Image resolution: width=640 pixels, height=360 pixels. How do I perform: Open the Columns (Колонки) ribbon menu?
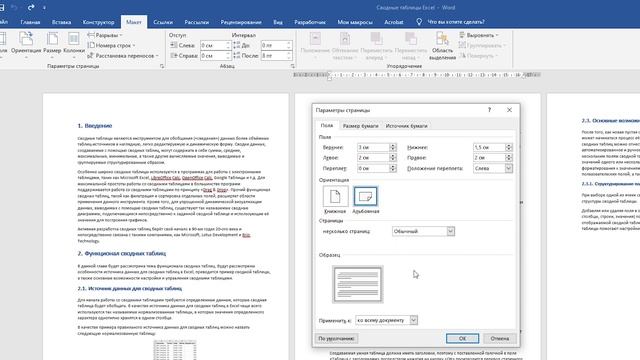(74, 43)
